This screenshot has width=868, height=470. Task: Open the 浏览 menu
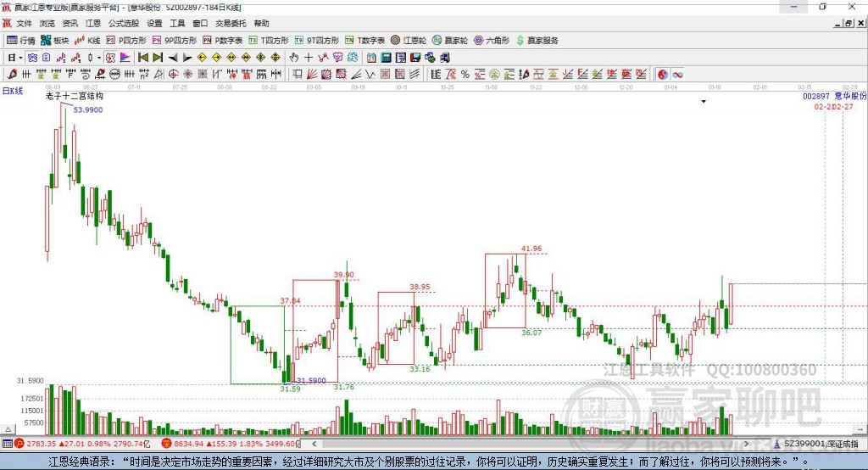coord(47,23)
